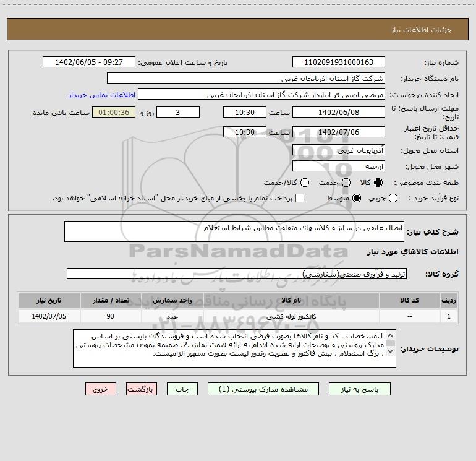Click the واحد شمارش column header
Screen dimensions: 476x461
pos(172,300)
